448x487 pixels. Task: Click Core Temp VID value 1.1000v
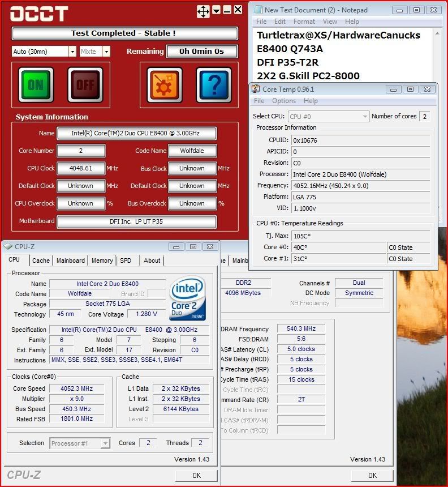360,208
